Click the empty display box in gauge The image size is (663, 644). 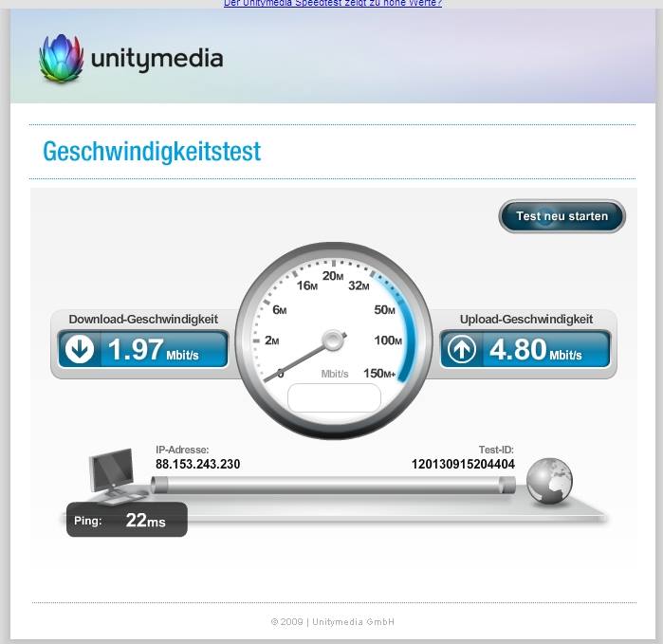coord(334,397)
